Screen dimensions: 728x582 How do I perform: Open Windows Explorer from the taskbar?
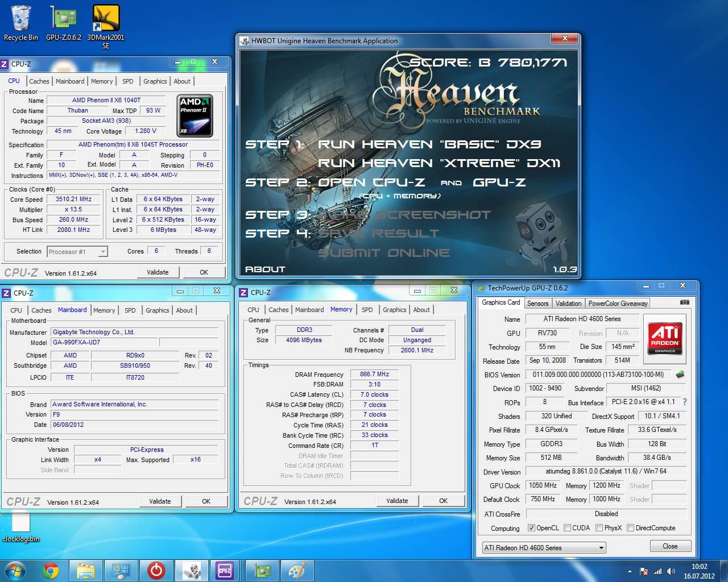(86, 570)
